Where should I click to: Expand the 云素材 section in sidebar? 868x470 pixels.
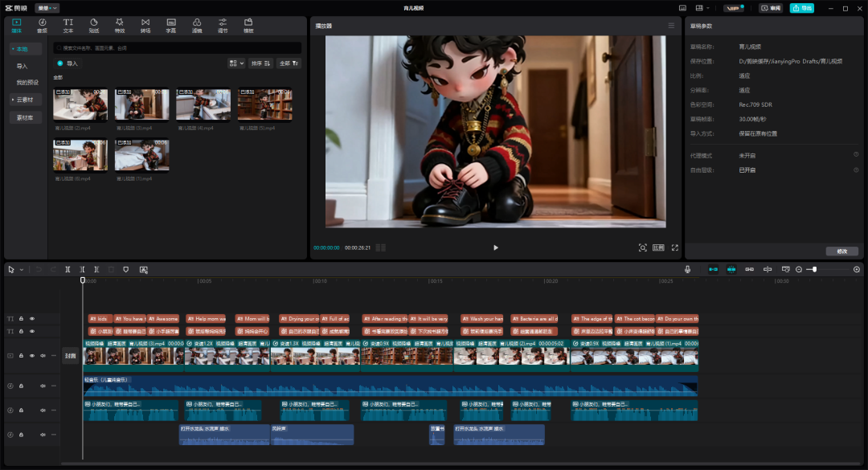point(25,100)
